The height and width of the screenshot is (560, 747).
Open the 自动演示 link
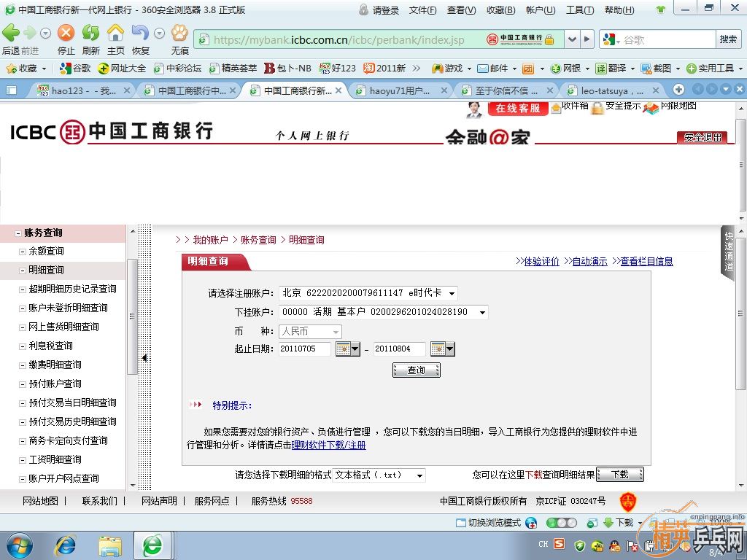tap(589, 262)
